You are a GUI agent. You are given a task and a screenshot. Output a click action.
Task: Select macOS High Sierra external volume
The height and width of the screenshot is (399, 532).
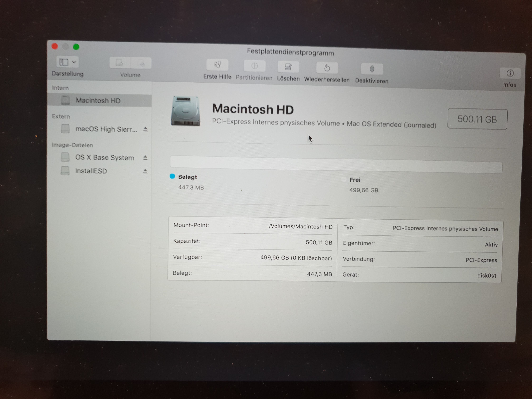(99, 129)
